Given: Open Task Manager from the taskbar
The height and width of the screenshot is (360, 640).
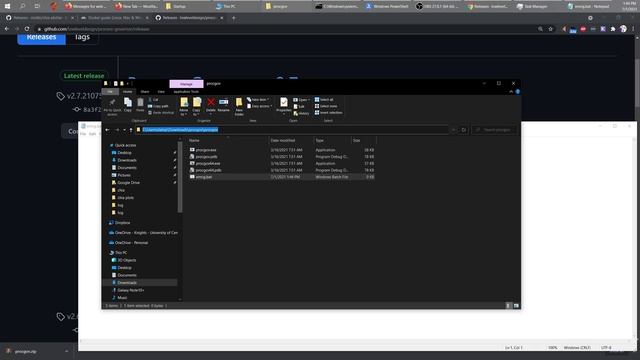Looking at the screenshot, I should coord(537,6).
